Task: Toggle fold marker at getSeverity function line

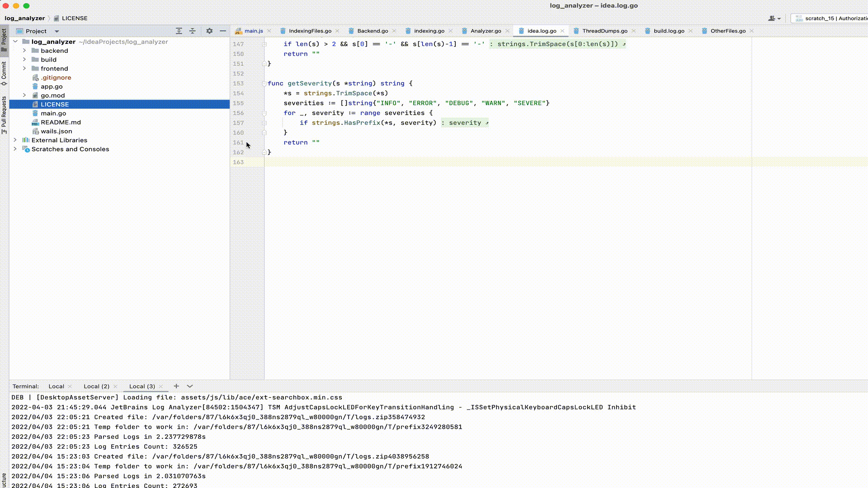Action: (264, 84)
